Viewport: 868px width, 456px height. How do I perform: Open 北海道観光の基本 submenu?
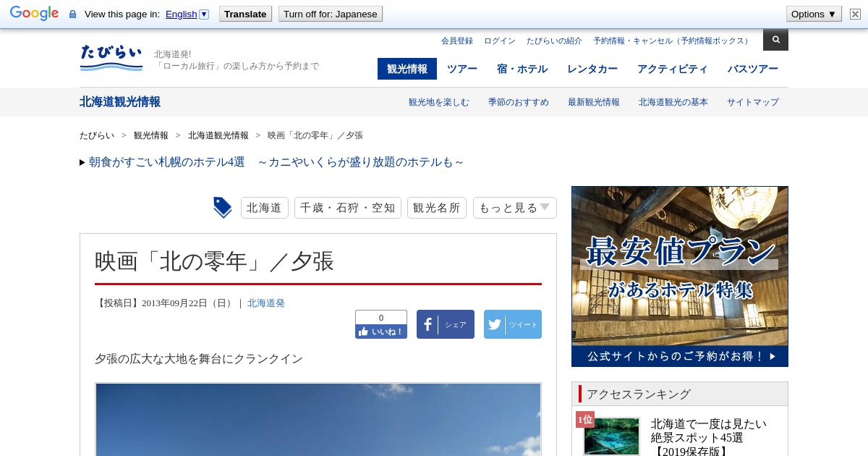(x=673, y=102)
